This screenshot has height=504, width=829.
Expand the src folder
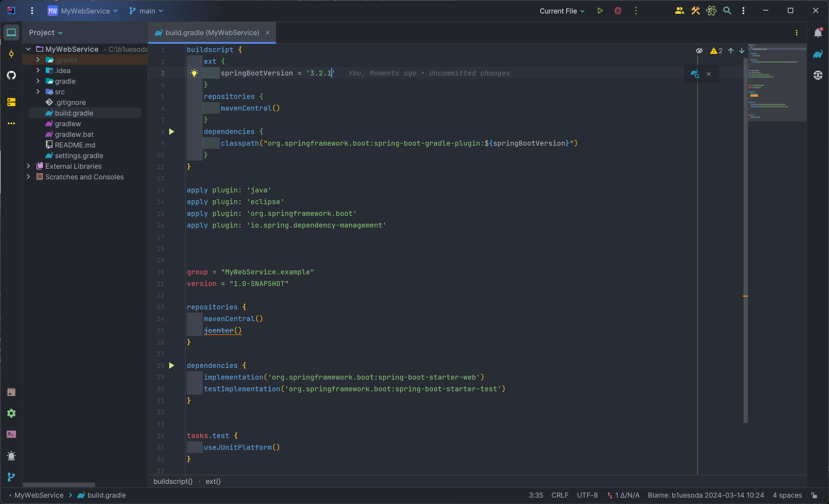point(38,92)
